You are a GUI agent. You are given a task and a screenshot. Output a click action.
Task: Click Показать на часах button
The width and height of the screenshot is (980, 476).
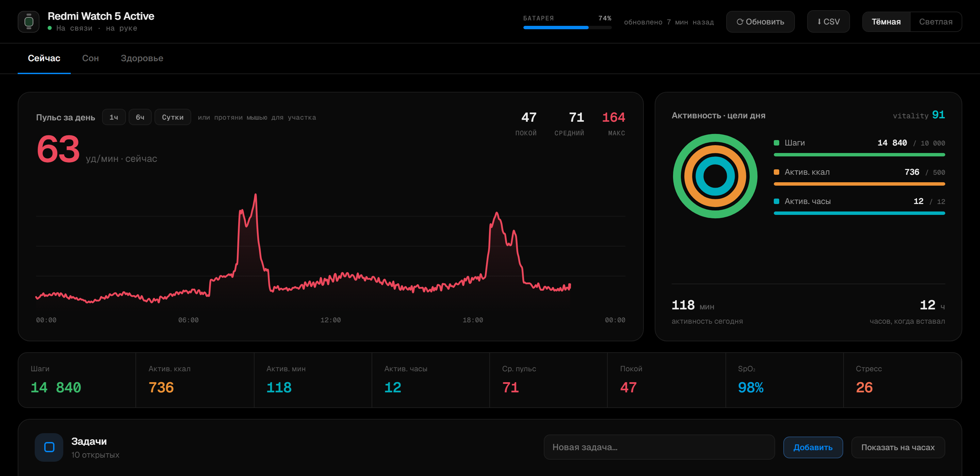(x=898, y=447)
